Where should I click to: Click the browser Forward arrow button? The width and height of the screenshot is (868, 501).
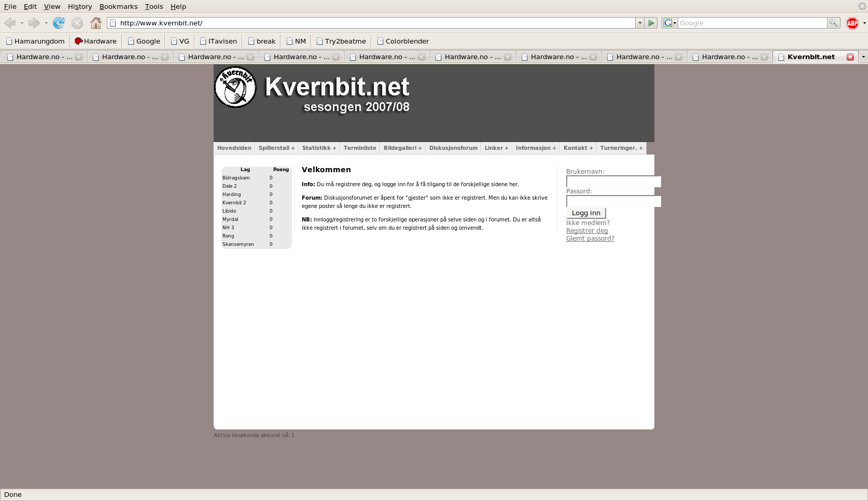point(34,23)
